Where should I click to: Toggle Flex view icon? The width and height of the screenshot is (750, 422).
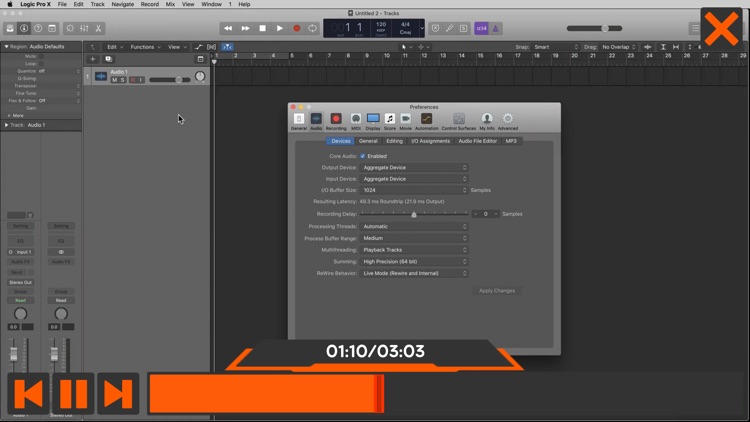click(x=211, y=47)
